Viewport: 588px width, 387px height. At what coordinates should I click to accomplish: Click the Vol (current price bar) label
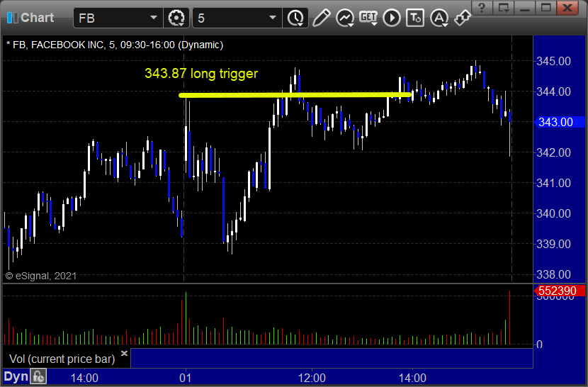pos(62,359)
